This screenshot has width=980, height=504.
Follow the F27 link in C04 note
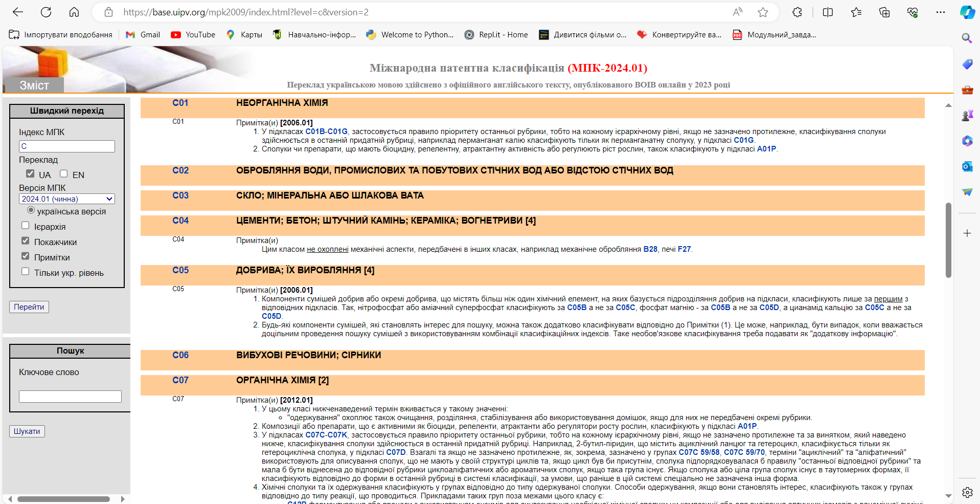[x=684, y=249]
